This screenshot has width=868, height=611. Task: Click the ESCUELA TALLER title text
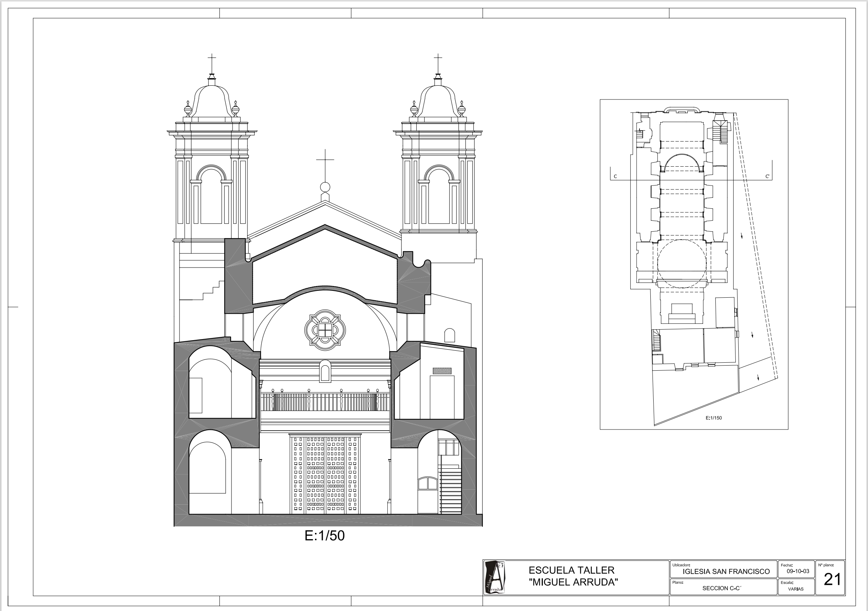572,570
